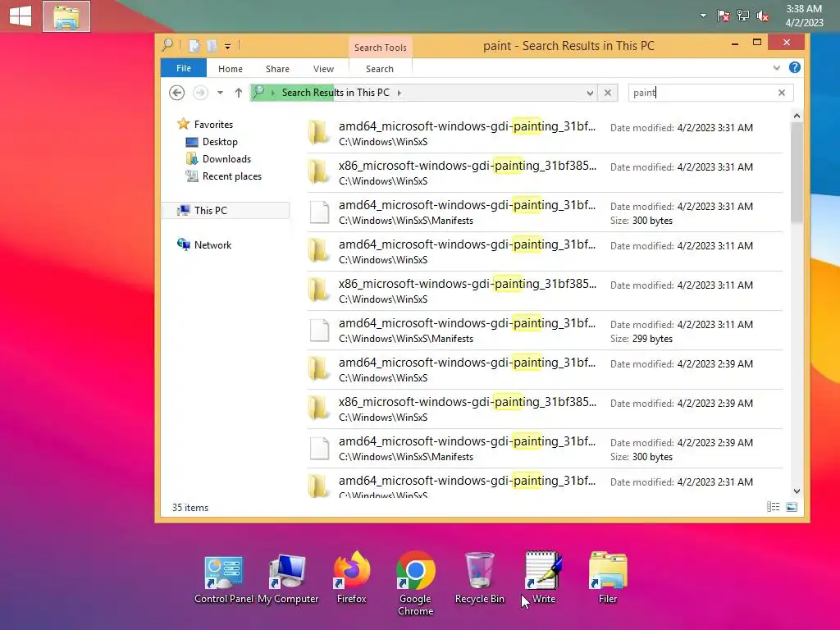
Task: Click 'Search Results in This PC' breadcrumb
Action: tap(336, 93)
